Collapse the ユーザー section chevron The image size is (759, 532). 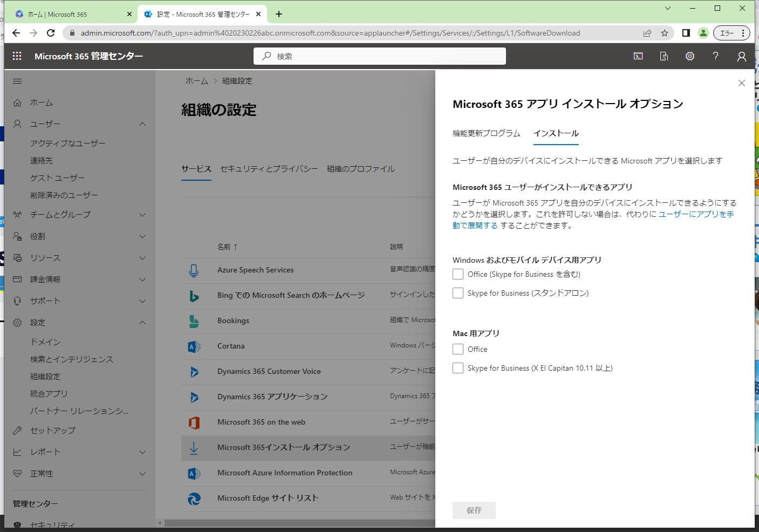tap(142, 124)
